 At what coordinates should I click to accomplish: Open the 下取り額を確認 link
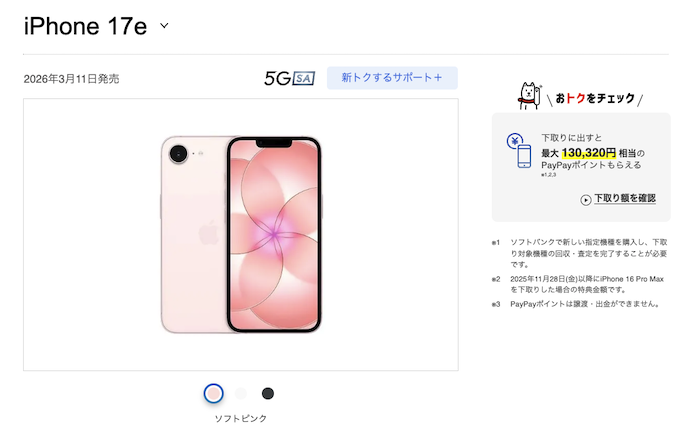pos(625,198)
